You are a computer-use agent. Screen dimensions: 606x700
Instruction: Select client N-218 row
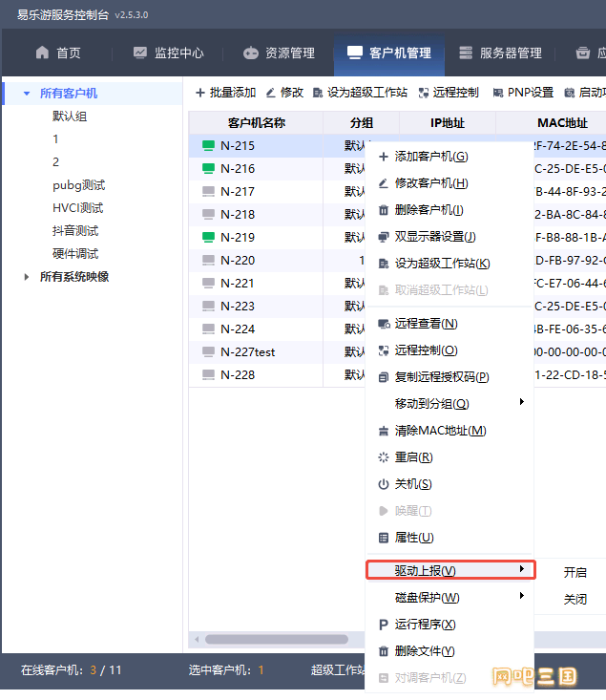(277, 214)
